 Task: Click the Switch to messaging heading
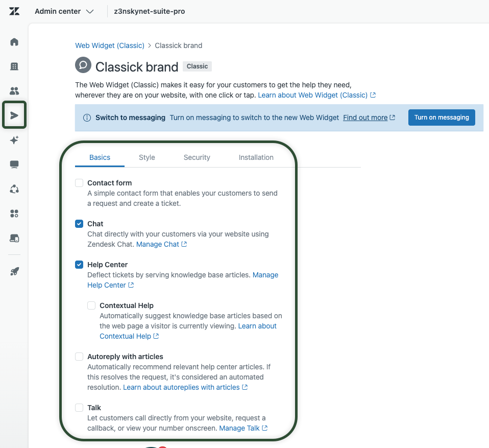130,117
